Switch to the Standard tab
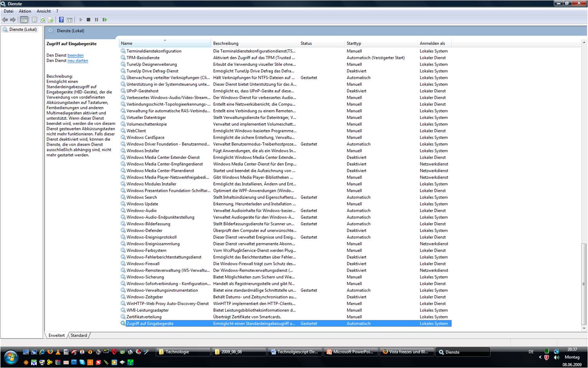This screenshot has height=368, width=588. point(79,335)
